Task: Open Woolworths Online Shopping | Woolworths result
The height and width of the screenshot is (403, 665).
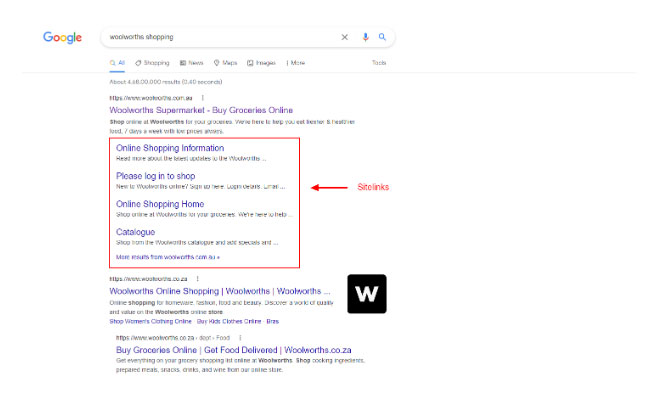Action: [220, 291]
